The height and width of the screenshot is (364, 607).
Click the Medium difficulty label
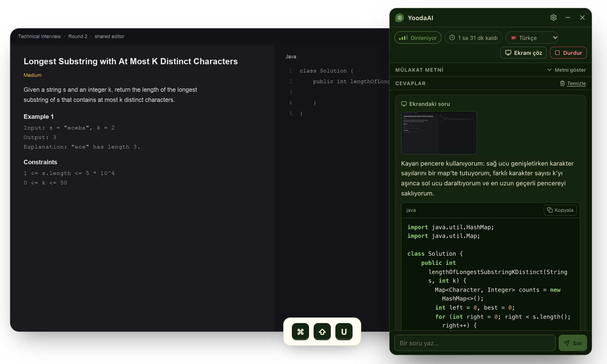click(x=33, y=75)
